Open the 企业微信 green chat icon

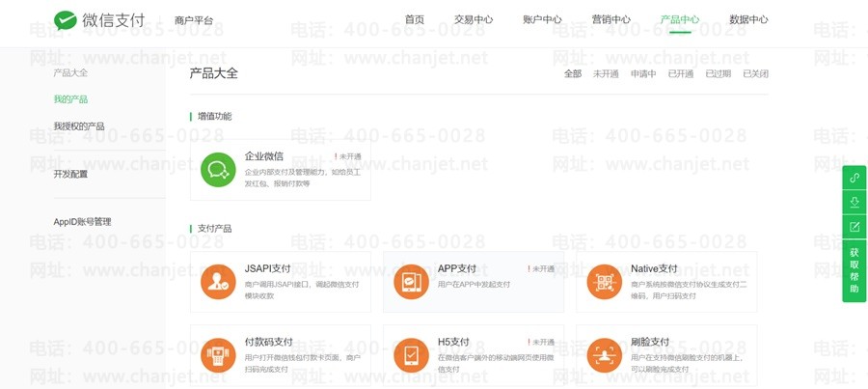pos(218,170)
